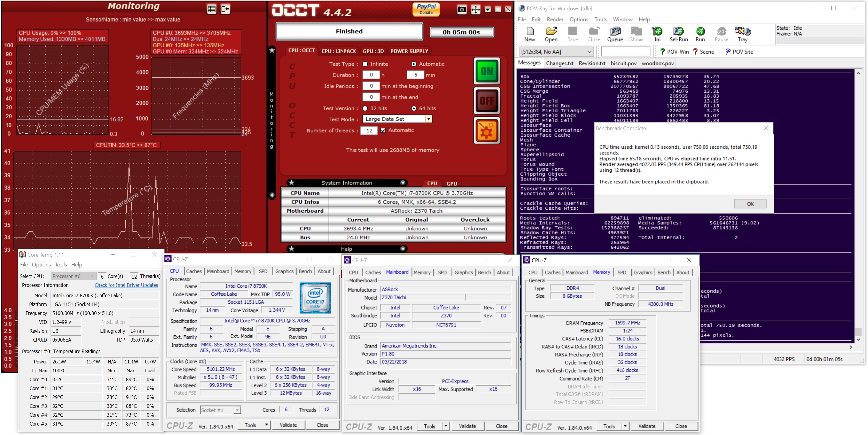Click the green ON button in OCCT

tap(487, 71)
